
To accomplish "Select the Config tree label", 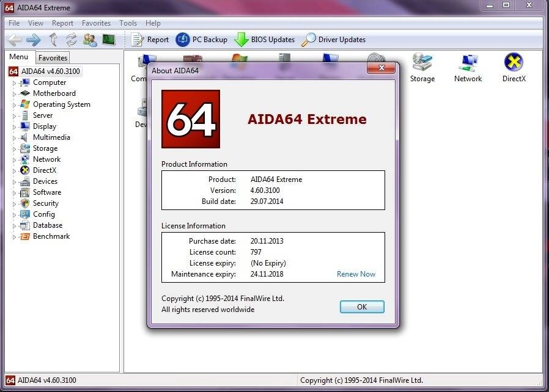I will pyautogui.click(x=44, y=214).
